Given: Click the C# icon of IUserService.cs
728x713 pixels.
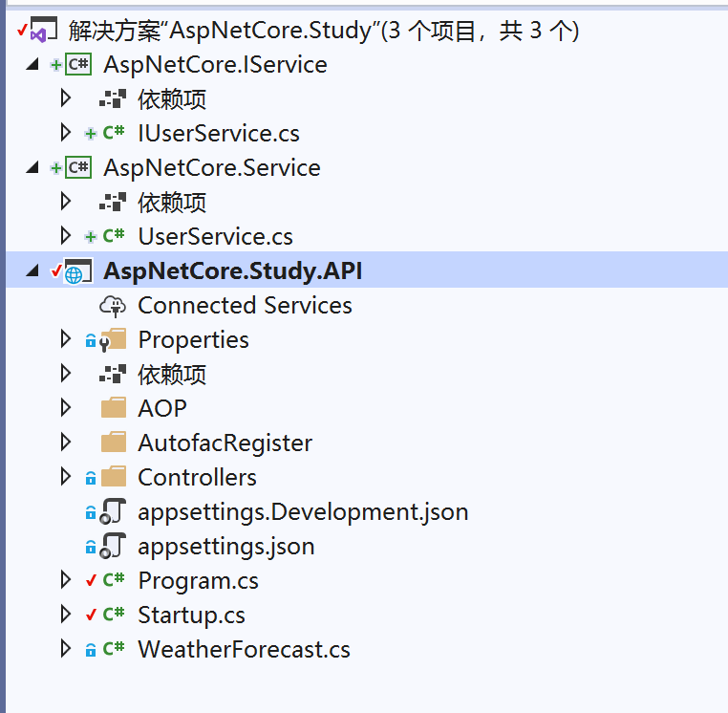Looking at the screenshot, I should click(114, 133).
